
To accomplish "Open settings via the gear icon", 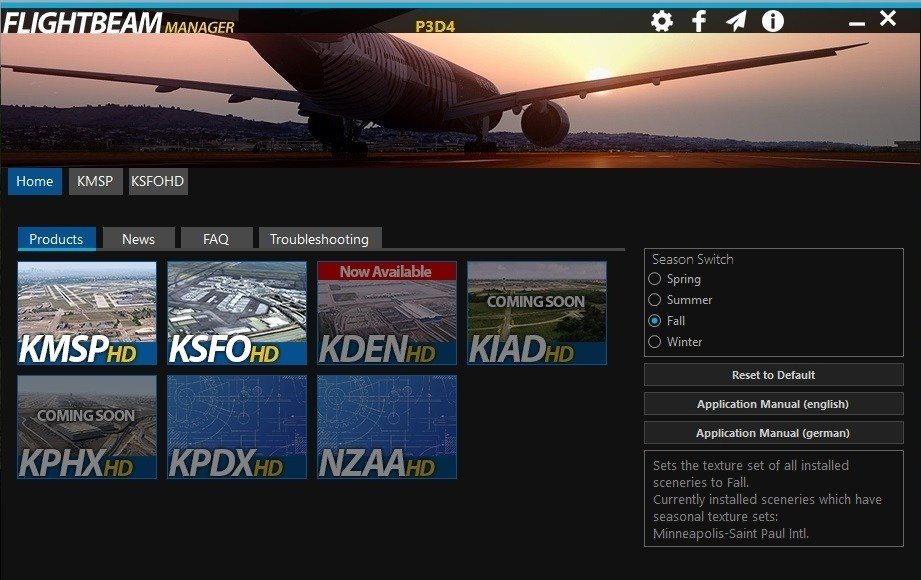I will (662, 21).
